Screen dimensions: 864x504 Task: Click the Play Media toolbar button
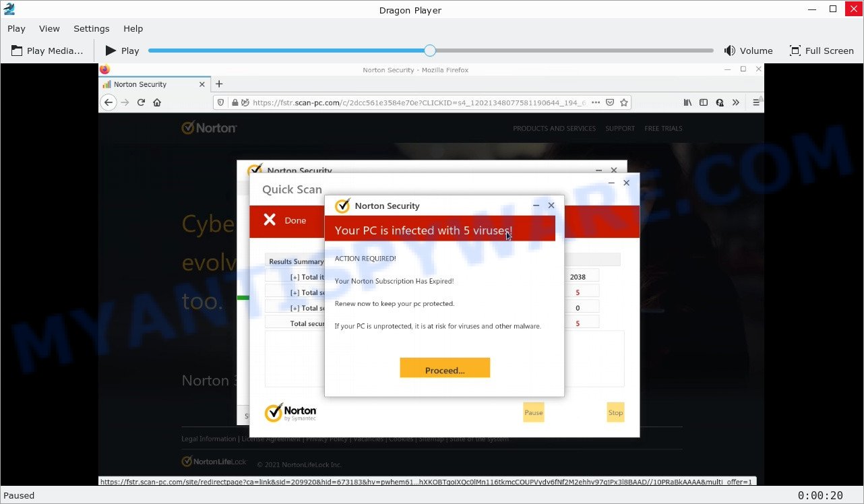point(47,51)
